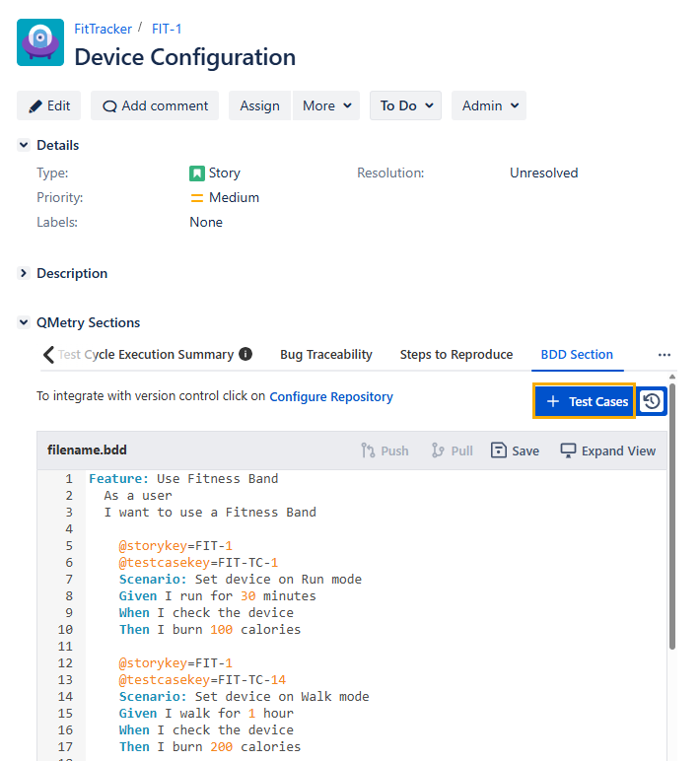Image resolution: width=700 pixels, height=761 pixels.
Task: Collapse the Details section
Action: (24, 145)
